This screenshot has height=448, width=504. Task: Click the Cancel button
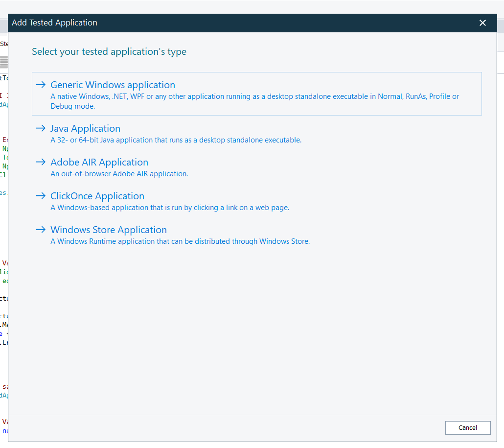point(468,427)
